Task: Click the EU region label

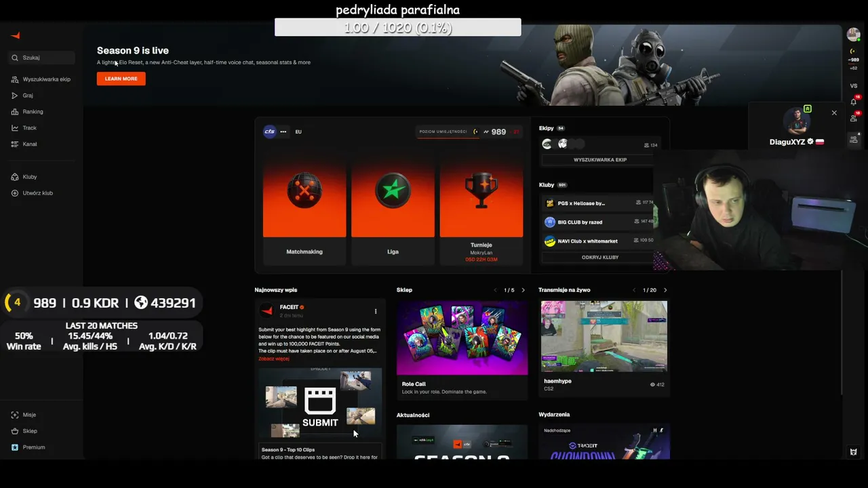Action: (x=298, y=131)
